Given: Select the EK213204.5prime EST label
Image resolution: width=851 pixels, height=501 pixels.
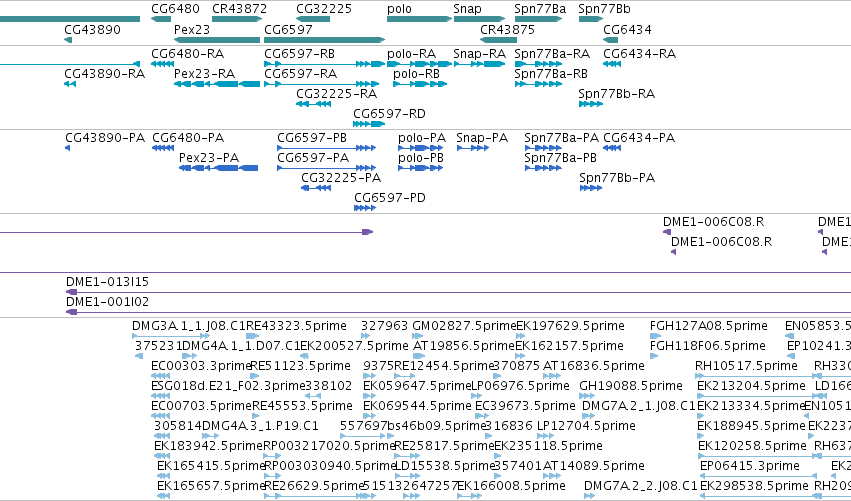Looking at the screenshot, I should click(751, 386).
